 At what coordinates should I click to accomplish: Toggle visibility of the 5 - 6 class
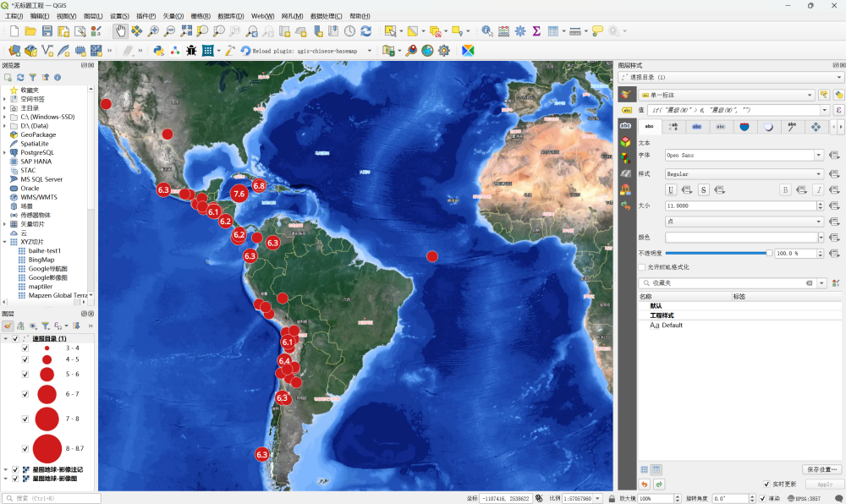25,374
